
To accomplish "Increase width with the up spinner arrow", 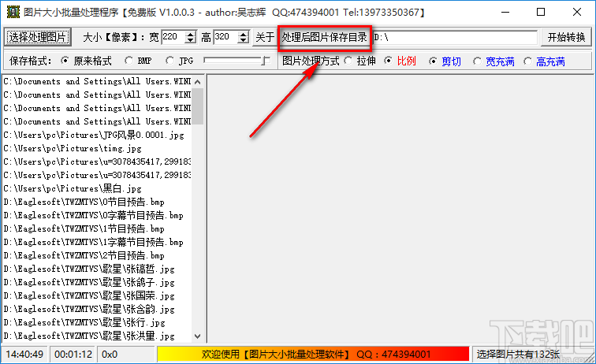I will [191, 34].
